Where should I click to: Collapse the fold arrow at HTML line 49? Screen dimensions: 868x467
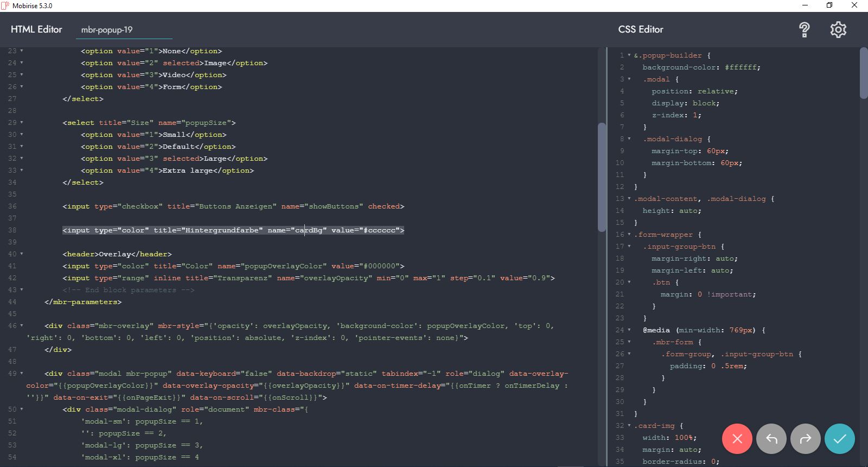(x=22, y=374)
